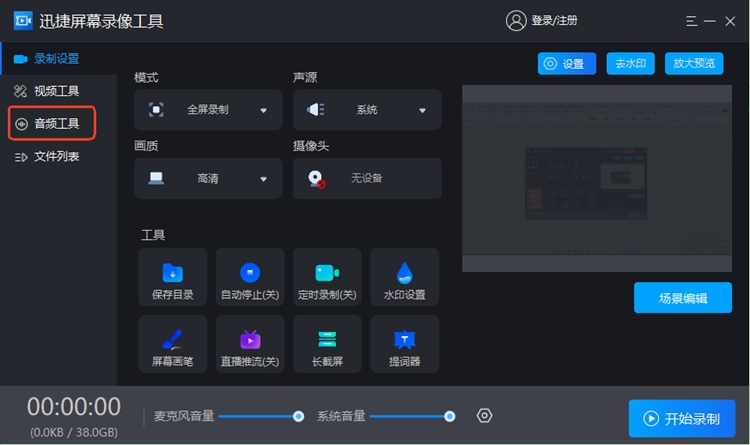Click the 设置 settings button

point(567,64)
